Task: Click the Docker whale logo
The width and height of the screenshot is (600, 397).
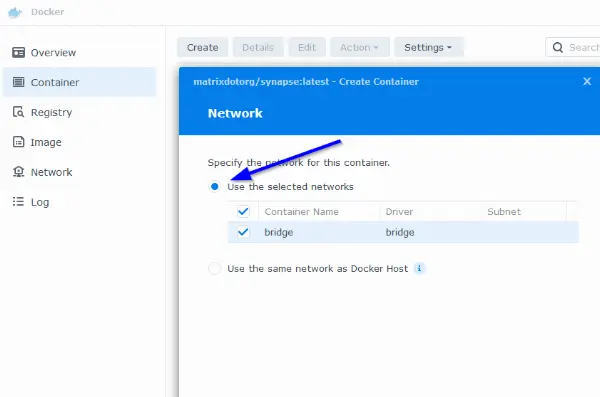Action: [15, 12]
